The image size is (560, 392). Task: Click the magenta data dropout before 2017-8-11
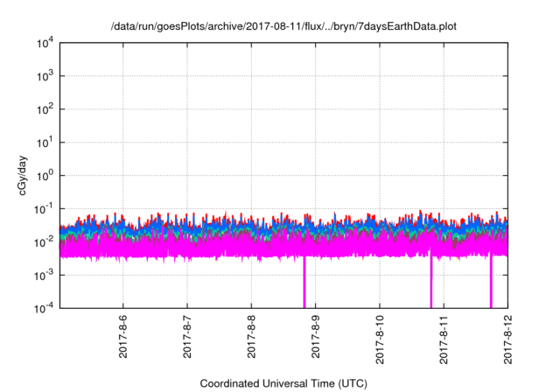coord(431,280)
